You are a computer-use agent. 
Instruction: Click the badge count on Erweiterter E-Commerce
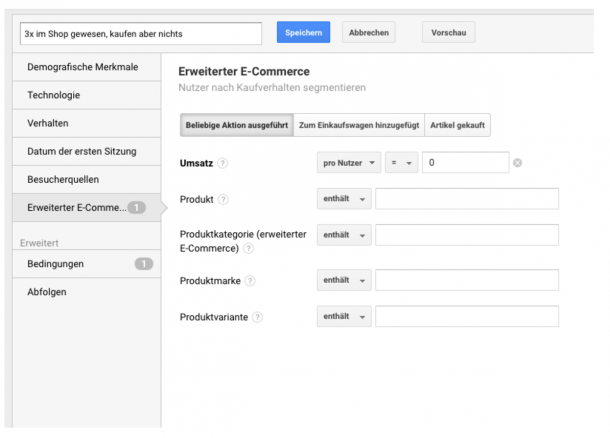pyautogui.click(x=137, y=208)
